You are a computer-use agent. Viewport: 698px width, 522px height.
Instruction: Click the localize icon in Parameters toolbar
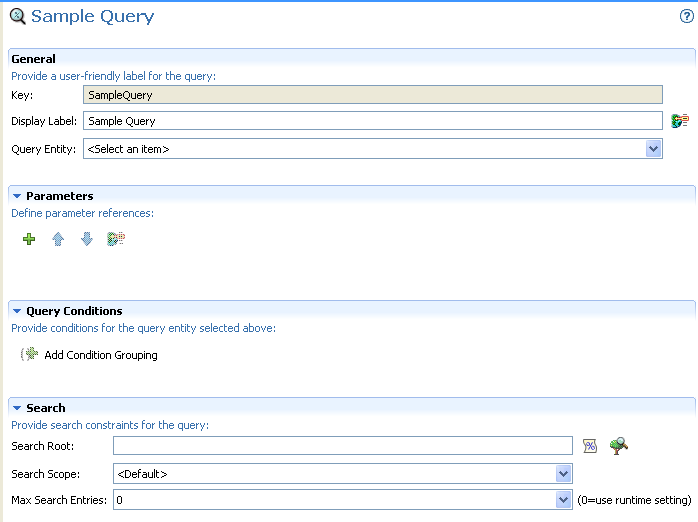pos(116,239)
